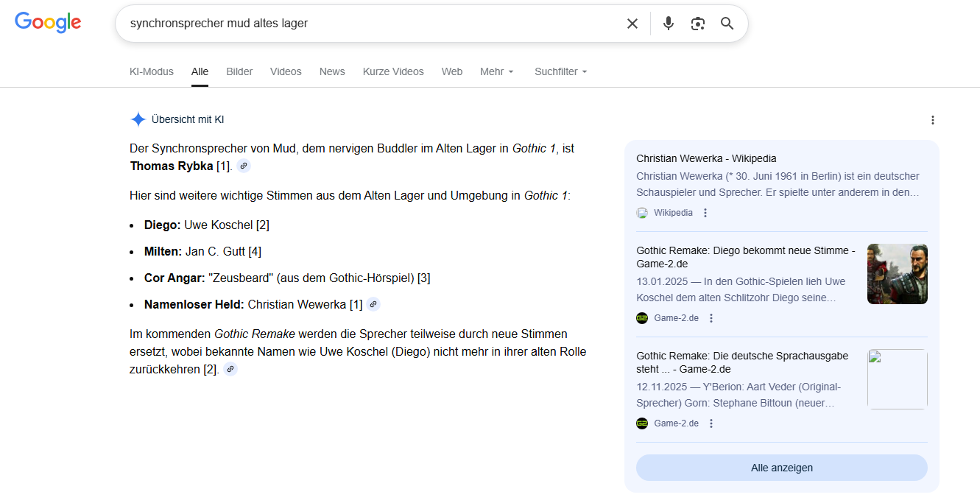Click the date '13.01.2025' in source snippet
The width and height of the screenshot is (980, 503).
[x=661, y=281]
